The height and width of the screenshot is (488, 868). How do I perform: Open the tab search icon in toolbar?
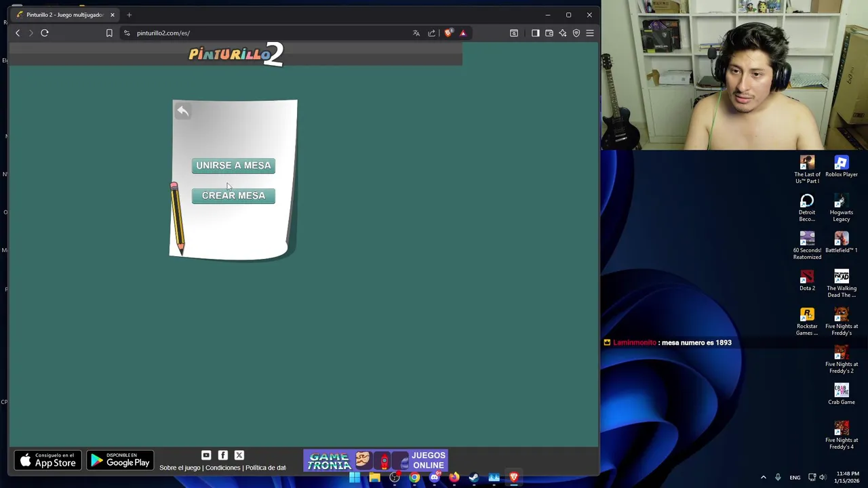(x=514, y=33)
